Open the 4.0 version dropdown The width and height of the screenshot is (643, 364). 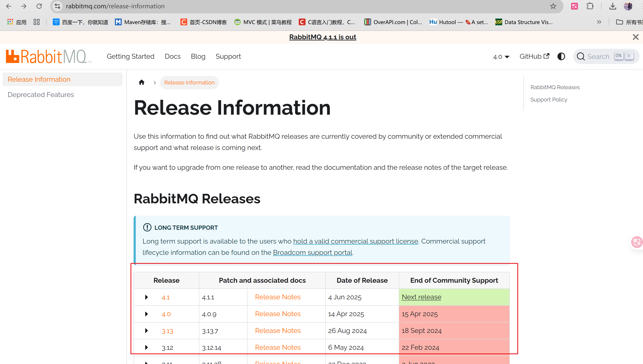501,57
